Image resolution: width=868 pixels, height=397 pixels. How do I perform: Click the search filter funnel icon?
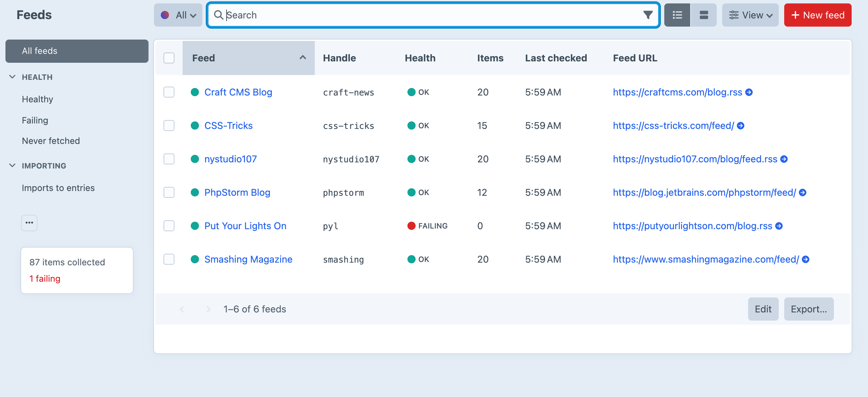pyautogui.click(x=648, y=15)
